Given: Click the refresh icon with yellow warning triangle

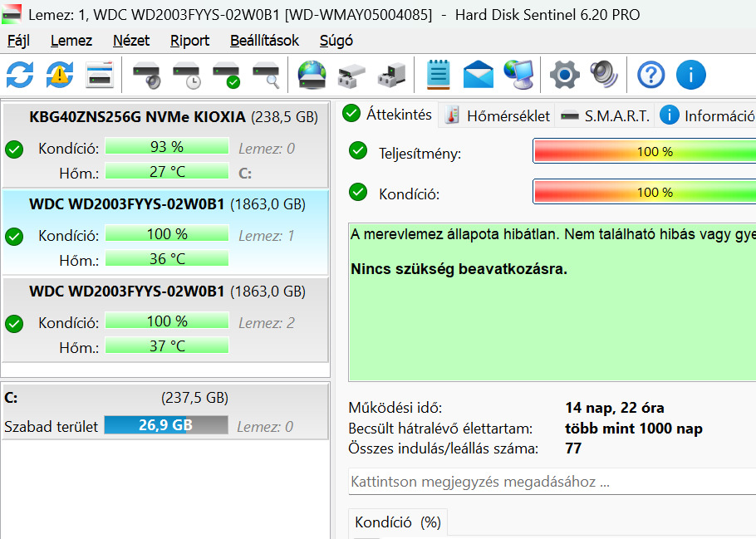Looking at the screenshot, I should 60,75.
